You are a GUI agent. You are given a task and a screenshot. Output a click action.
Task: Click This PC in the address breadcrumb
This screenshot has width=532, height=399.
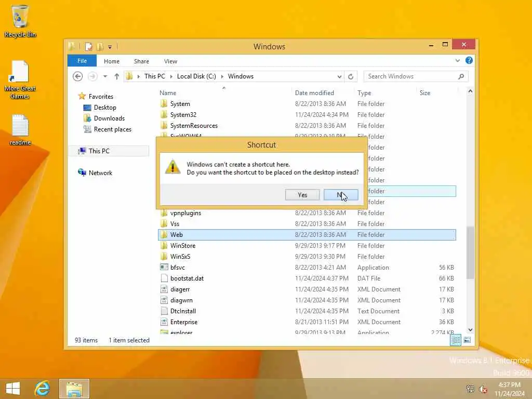click(155, 76)
